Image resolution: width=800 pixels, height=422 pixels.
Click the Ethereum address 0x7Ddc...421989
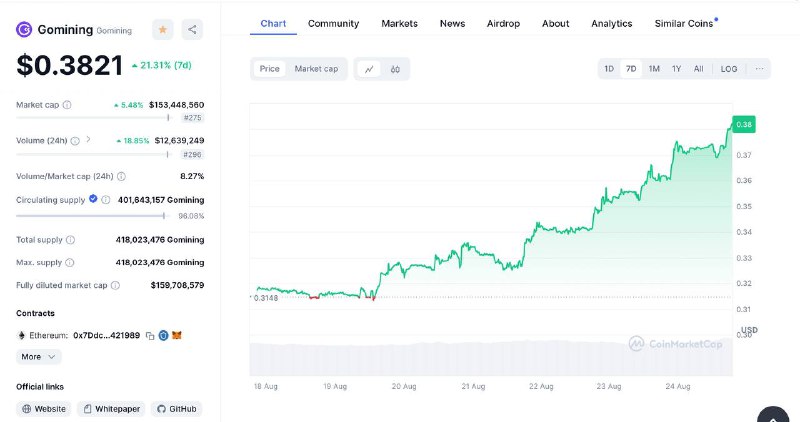[x=107, y=335]
